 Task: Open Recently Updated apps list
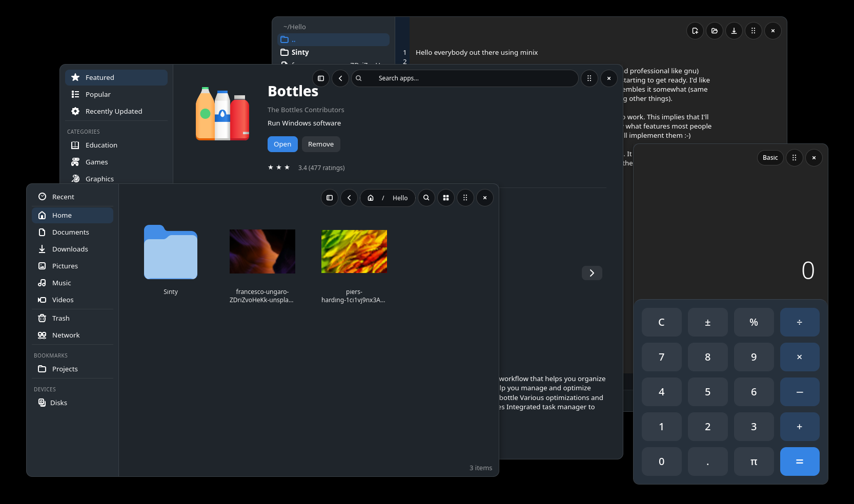pyautogui.click(x=116, y=111)
